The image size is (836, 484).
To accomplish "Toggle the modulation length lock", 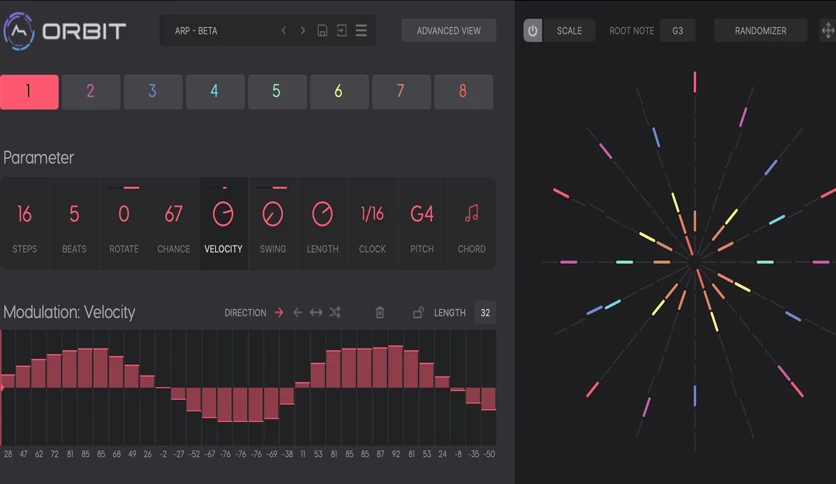I will point(418,312).
